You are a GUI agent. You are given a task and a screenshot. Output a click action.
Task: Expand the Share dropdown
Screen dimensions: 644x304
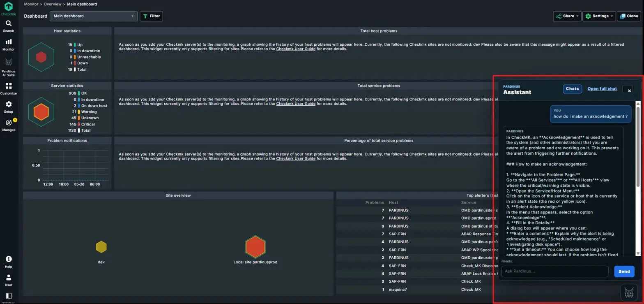566,16
